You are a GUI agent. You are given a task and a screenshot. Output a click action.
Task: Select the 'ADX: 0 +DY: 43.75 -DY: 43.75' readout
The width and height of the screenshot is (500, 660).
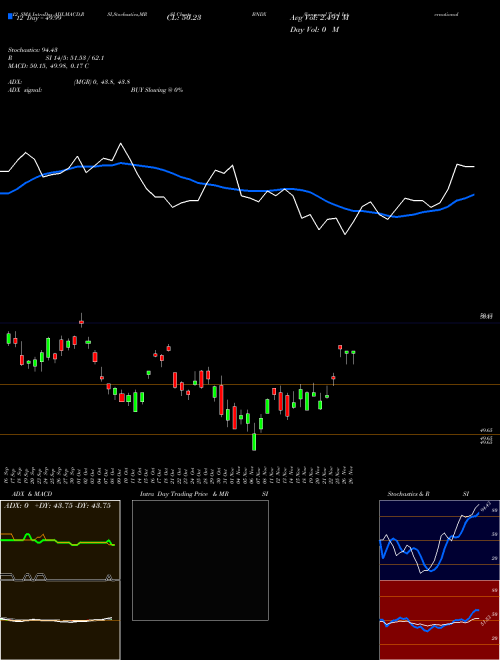pos(57,506)
